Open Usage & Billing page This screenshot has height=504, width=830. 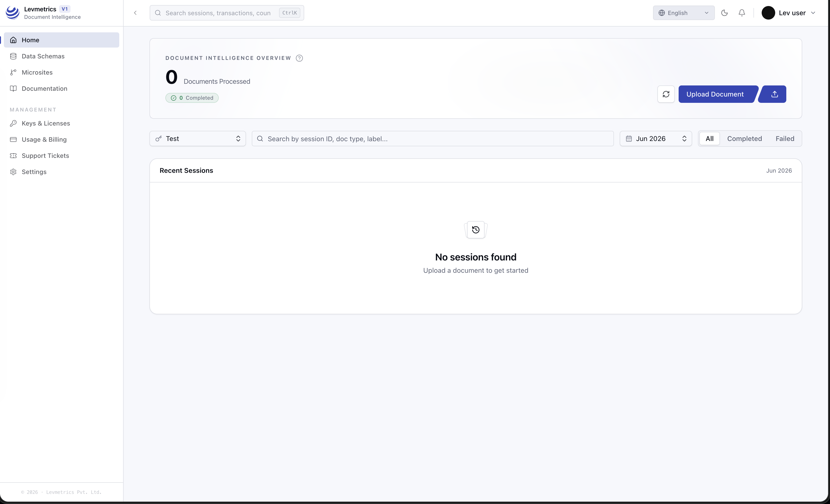[x=61, y=140]
